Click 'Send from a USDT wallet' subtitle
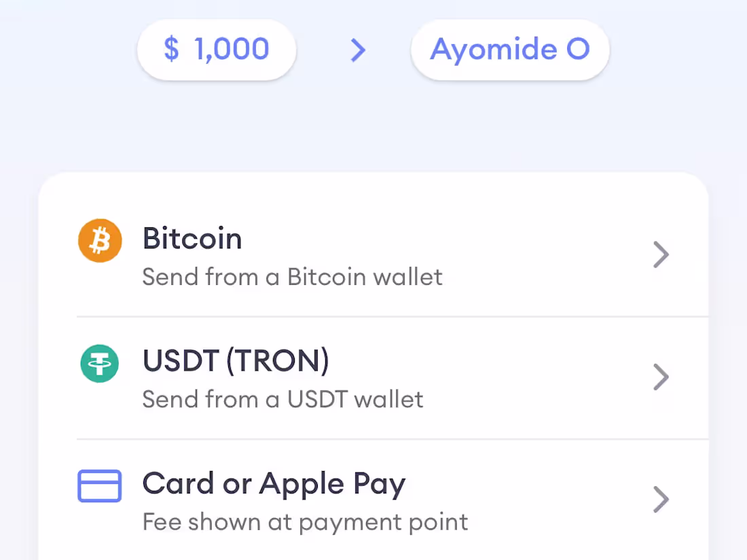Viewport: 747px width, 560px height. click(283, 400)
